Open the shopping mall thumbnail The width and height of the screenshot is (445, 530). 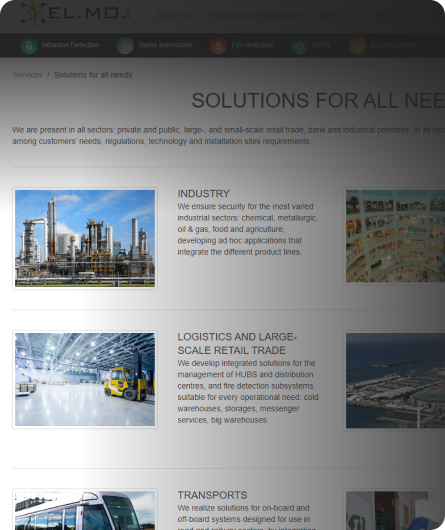[x=395, y=236]
